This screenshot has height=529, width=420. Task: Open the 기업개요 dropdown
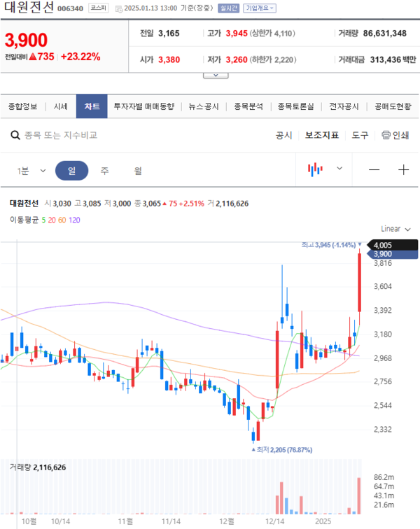coord(259,8)
